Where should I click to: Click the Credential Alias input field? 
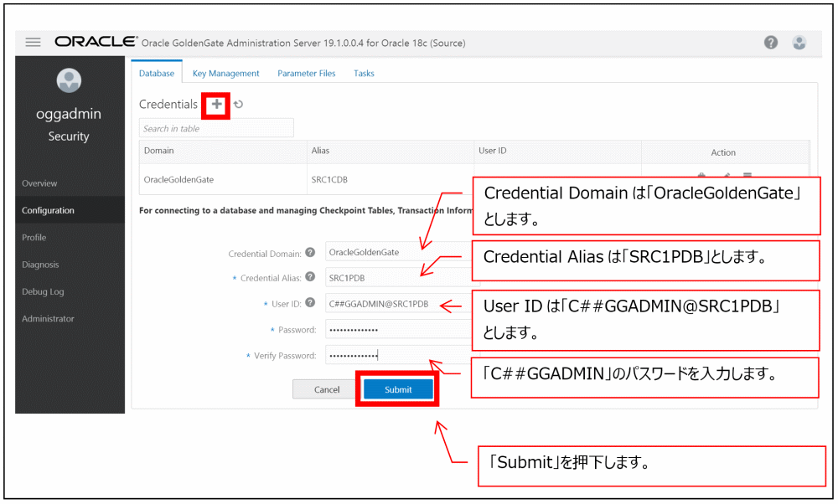399,278
